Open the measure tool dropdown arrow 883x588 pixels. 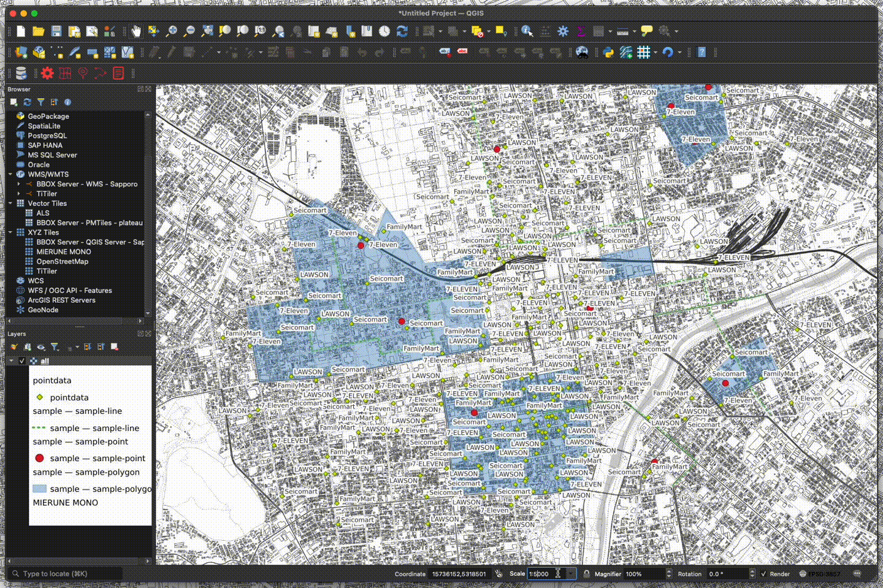[634, 31]
